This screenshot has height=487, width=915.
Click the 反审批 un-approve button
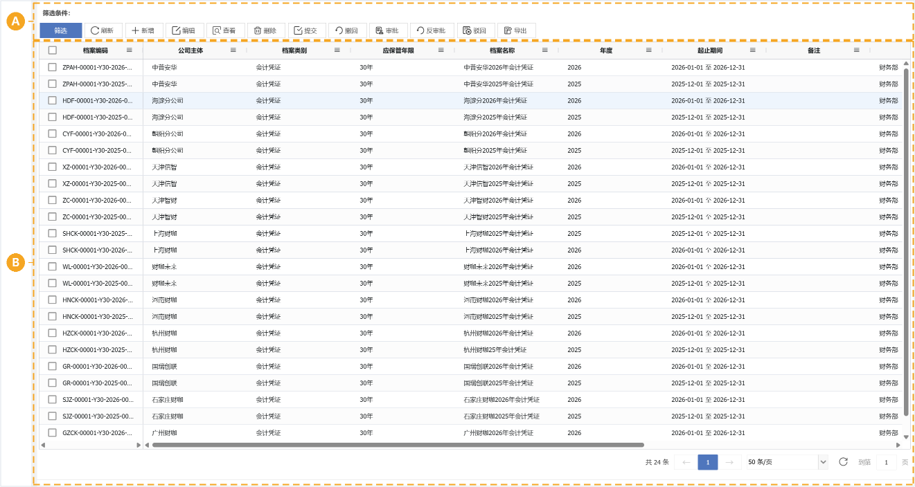pyautogui.click(x=431, y=30)
